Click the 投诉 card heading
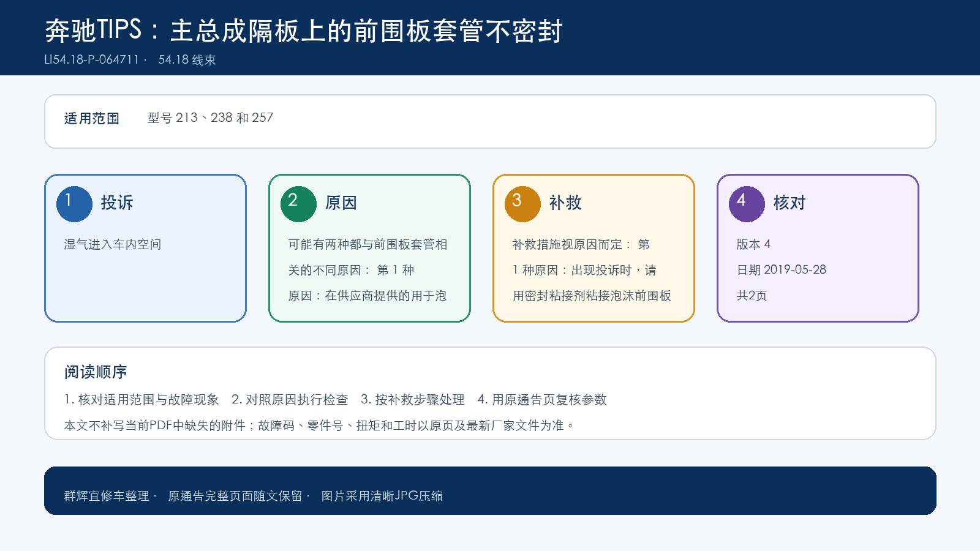The image size is (980, 551). point(117,203)
